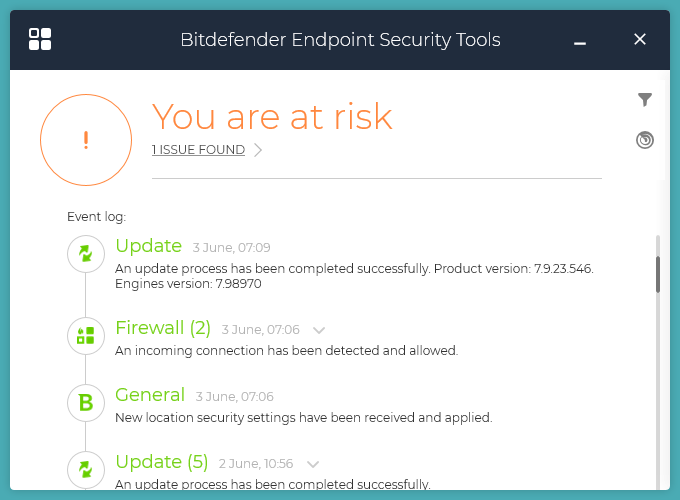
Task: Click the radar scan icon
Action: point(645,140)
